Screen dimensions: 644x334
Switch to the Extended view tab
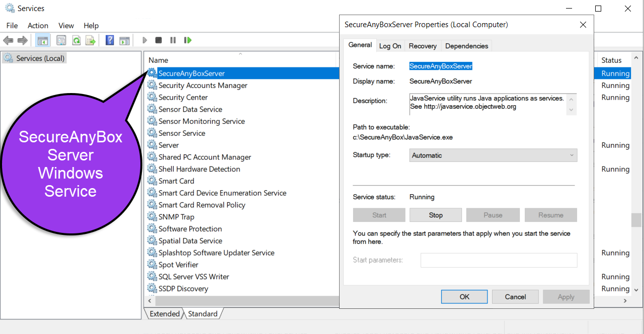(x=165, y=314)
